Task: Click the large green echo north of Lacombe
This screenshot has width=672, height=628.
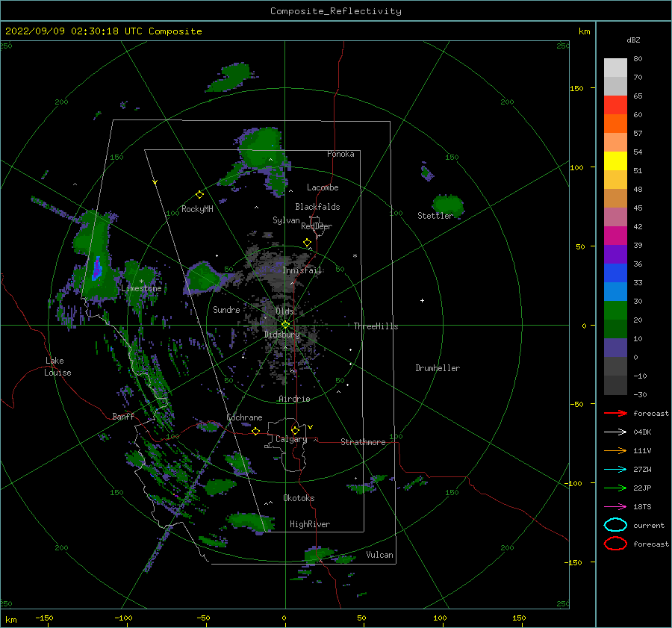Action: [262, 147]
